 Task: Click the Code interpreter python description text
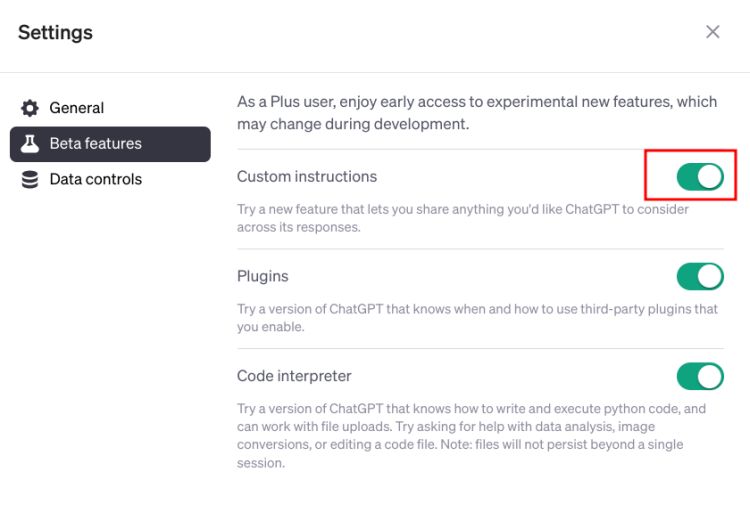click(x=471, y=435)
